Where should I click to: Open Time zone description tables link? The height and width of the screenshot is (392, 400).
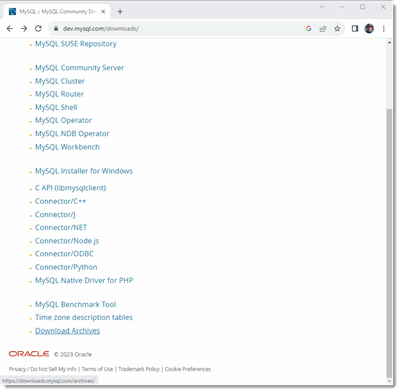[x=84, y=318]
